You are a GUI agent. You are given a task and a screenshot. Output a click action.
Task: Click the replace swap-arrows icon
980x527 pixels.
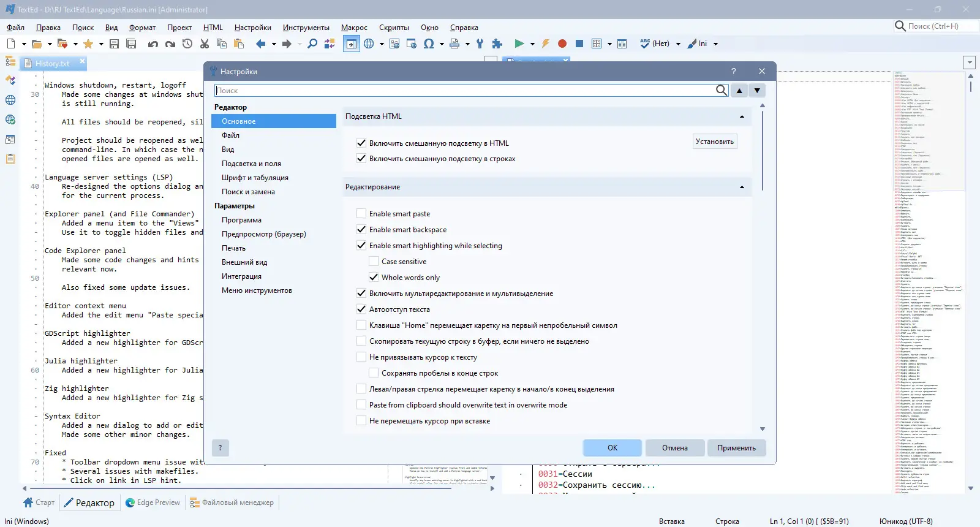330,44
